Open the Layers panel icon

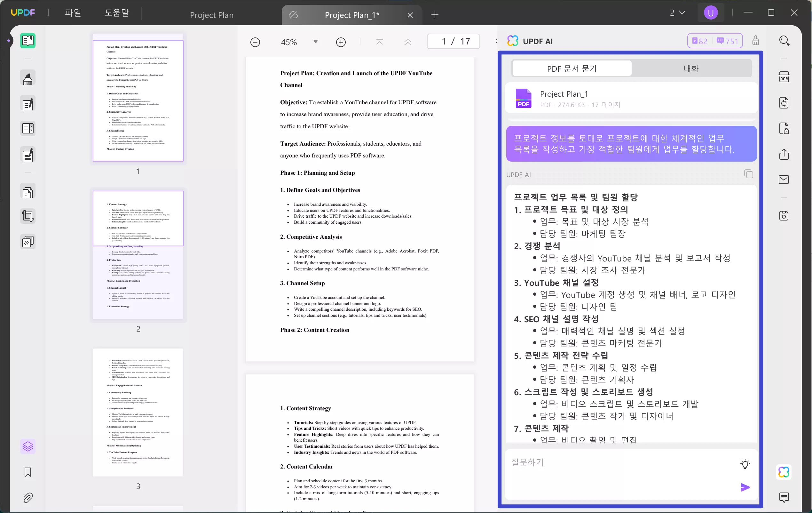click(x=28, y=446)
